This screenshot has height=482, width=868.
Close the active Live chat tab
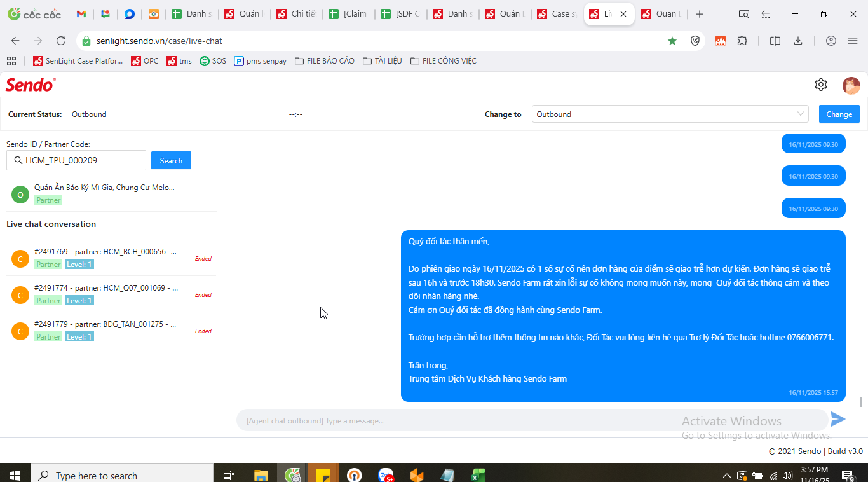pyautogui.click(x=623, y=14)
